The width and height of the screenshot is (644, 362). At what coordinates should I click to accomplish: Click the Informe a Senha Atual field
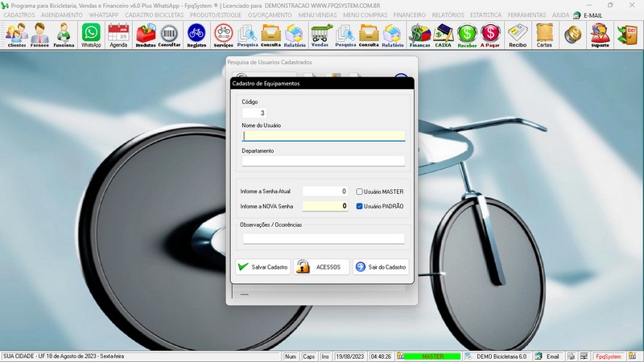325,191
